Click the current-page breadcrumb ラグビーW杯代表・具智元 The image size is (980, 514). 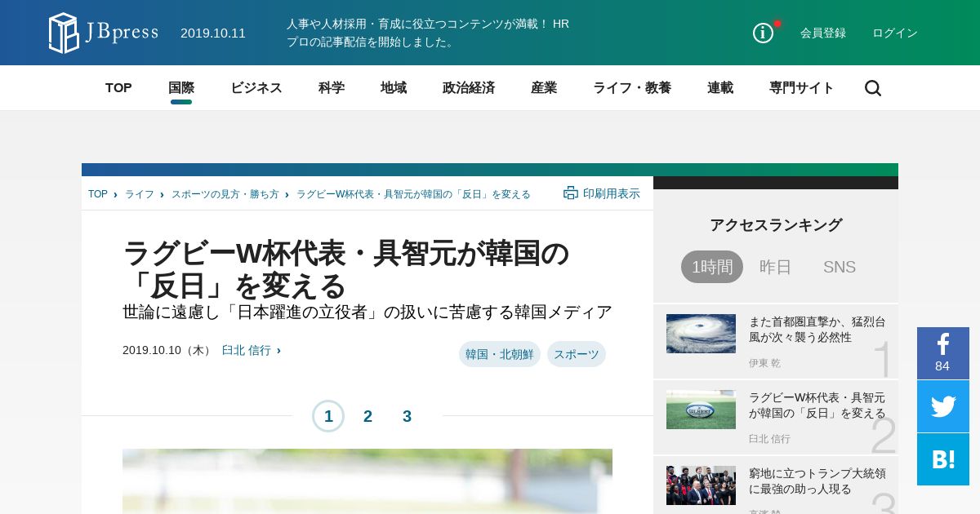413,194
